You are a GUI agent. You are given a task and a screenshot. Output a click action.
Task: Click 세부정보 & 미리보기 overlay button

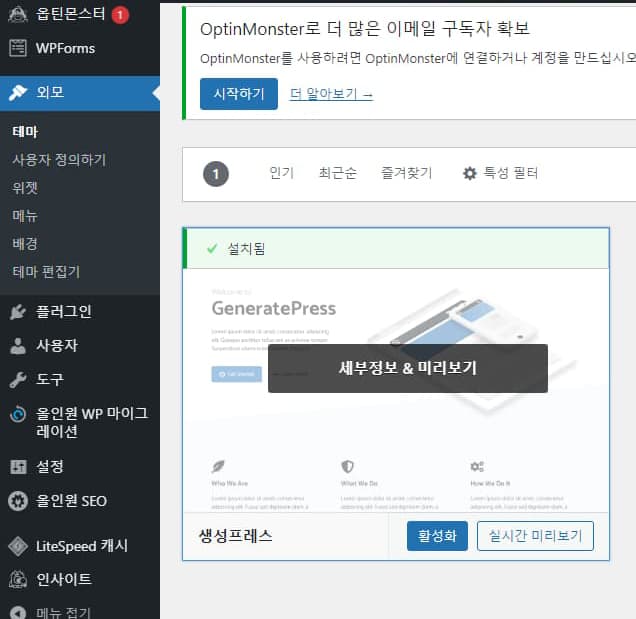pos(408,368)
